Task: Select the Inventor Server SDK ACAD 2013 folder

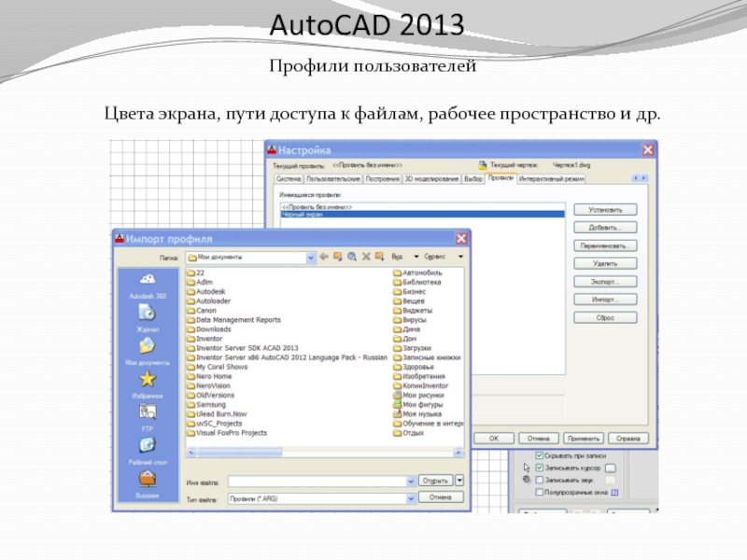Action: pyautogui.click(x=243, y=348)
